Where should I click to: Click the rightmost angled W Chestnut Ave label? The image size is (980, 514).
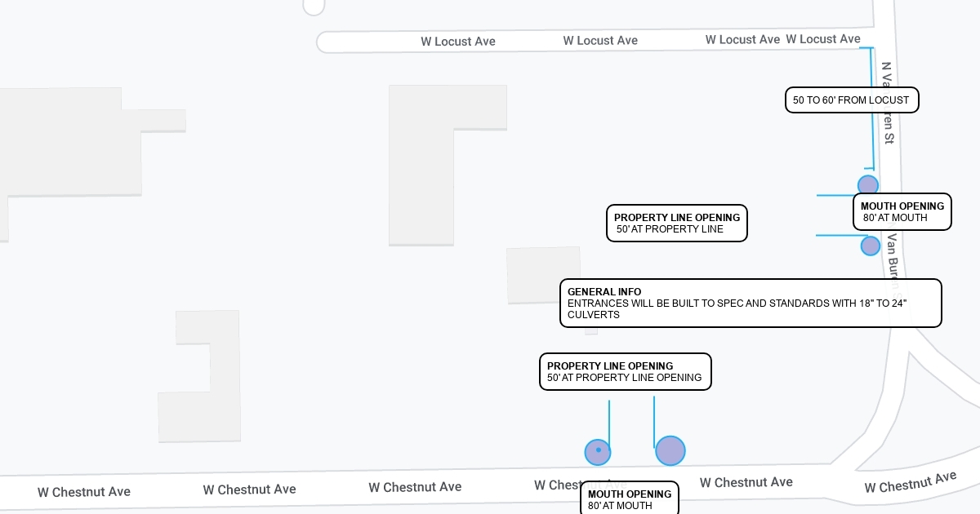[910, 484]
